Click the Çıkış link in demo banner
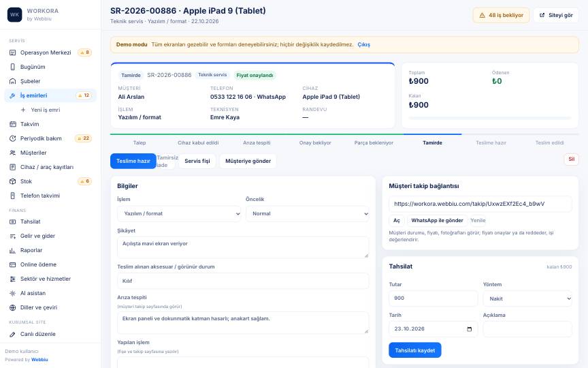Viewport: 588px width, 368px height. (363, 44)
